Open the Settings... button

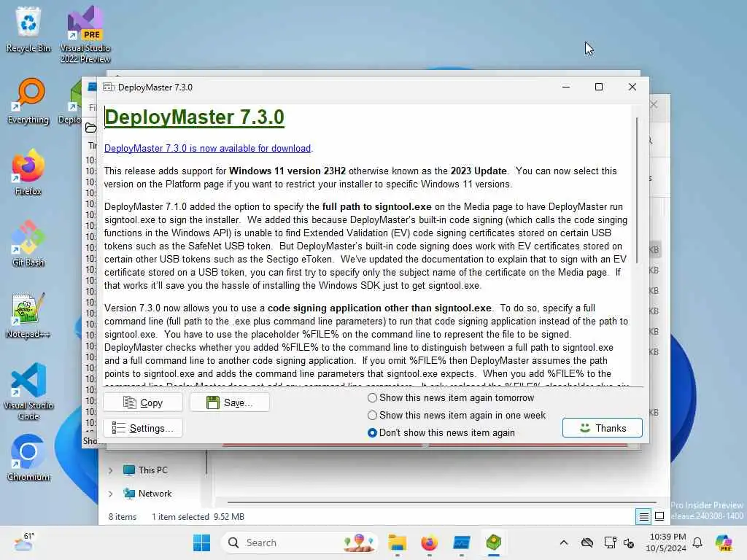142,428
